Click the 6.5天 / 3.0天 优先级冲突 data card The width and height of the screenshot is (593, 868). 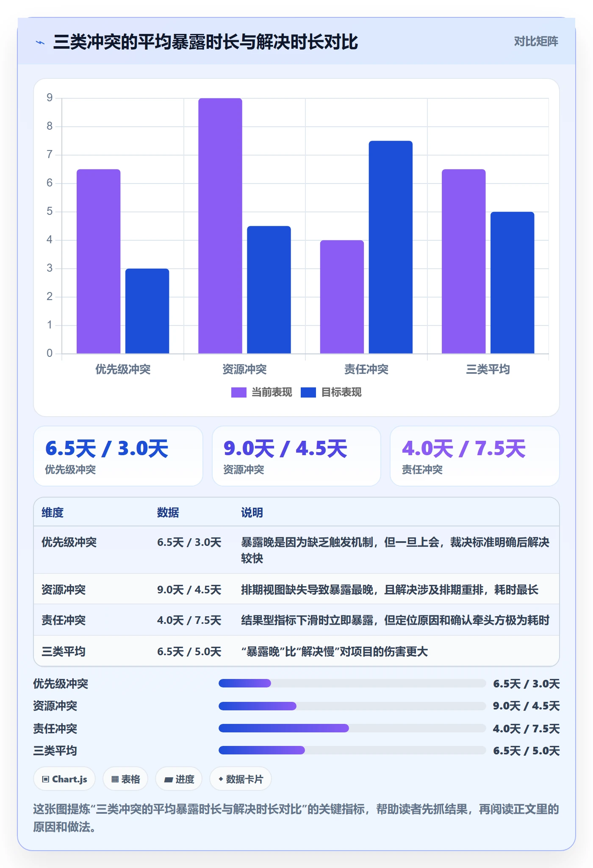[x=118, y=456]
